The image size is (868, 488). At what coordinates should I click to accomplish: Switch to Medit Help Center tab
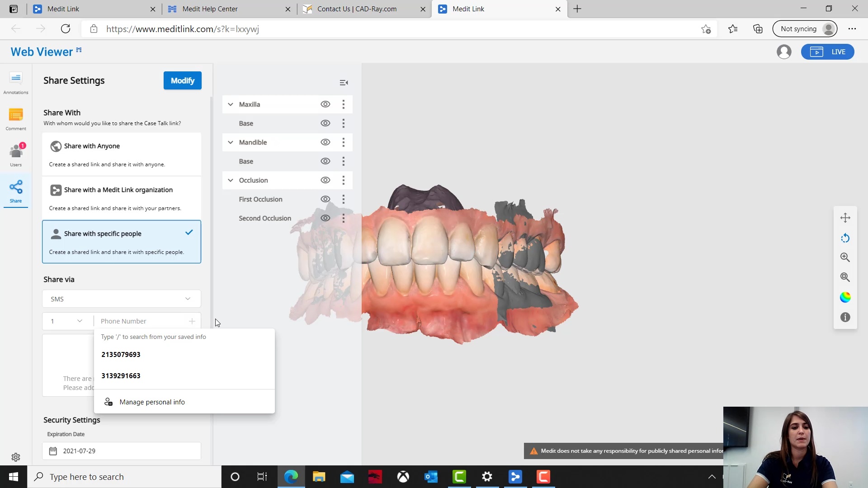point(229,9)
